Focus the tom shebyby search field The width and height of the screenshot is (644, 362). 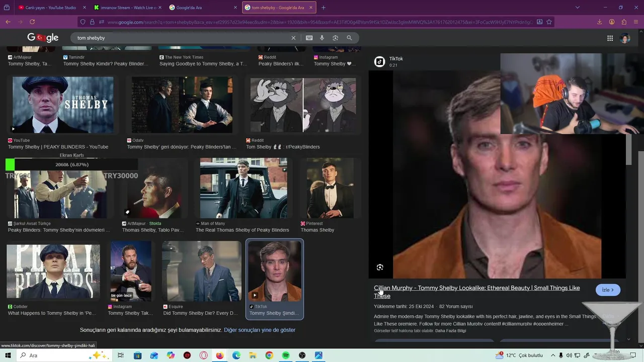point(181,38)
